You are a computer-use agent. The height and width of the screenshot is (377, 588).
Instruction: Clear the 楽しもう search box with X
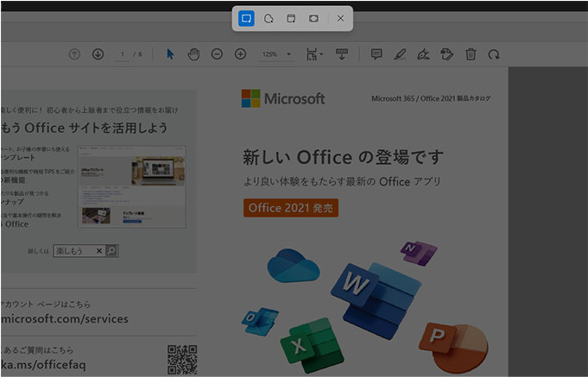point(99,251)
